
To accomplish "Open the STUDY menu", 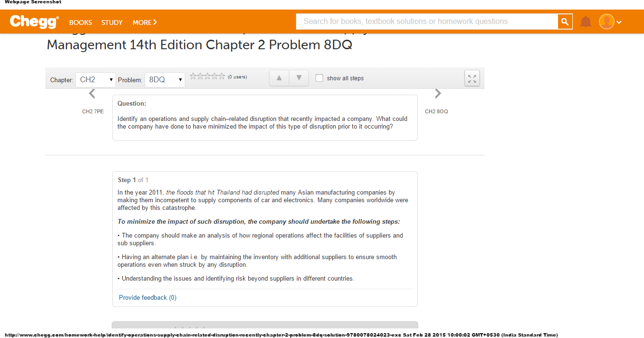I will (112, 22).
